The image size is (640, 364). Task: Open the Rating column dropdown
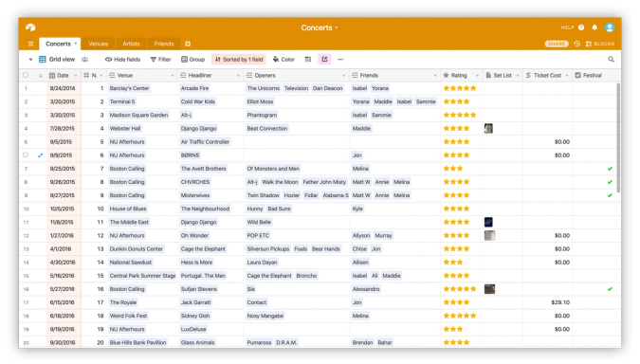(477, 76)
